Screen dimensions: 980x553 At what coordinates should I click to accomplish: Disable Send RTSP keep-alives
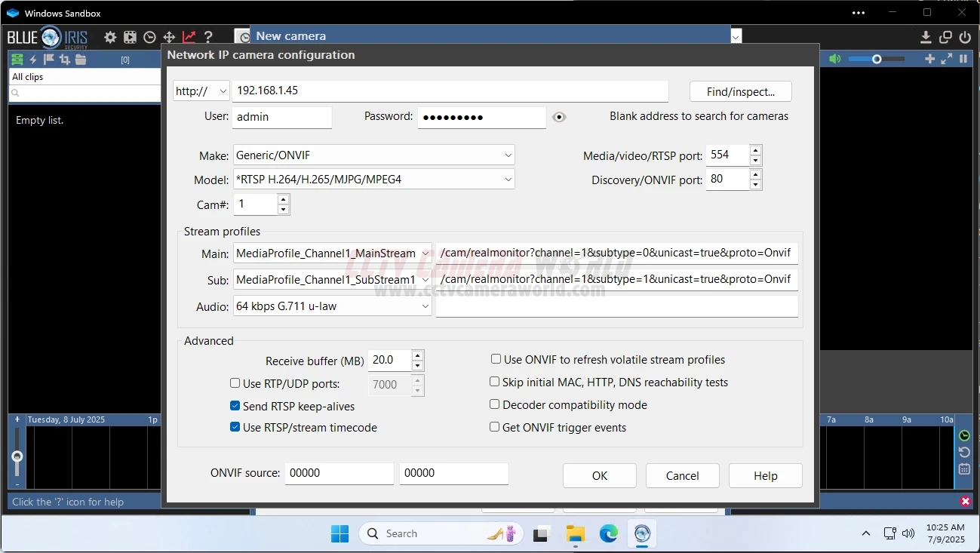[x=235, y=406]
